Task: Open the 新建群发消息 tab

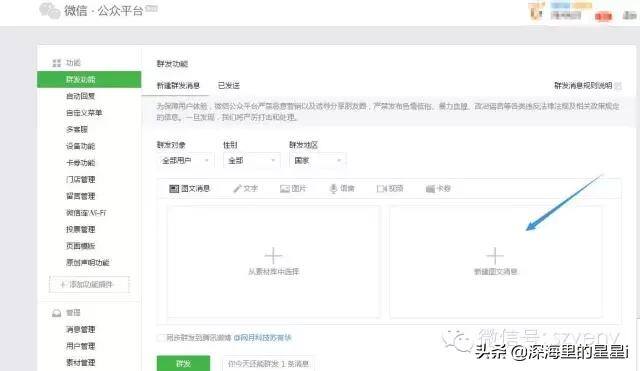Action: click(x=178, y=85)
